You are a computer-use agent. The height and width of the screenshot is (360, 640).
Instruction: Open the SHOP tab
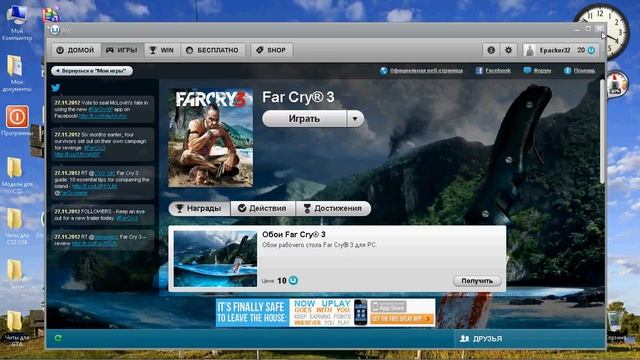[271, 50]
